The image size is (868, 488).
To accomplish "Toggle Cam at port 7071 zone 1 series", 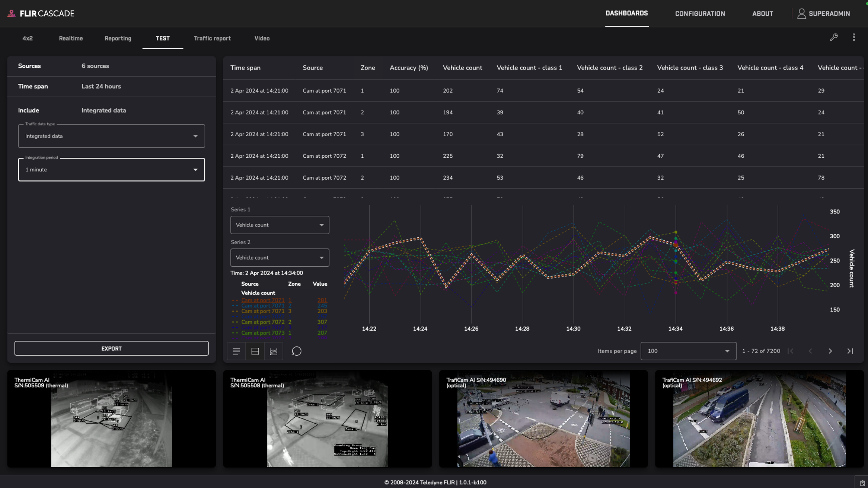I will 262,300.
